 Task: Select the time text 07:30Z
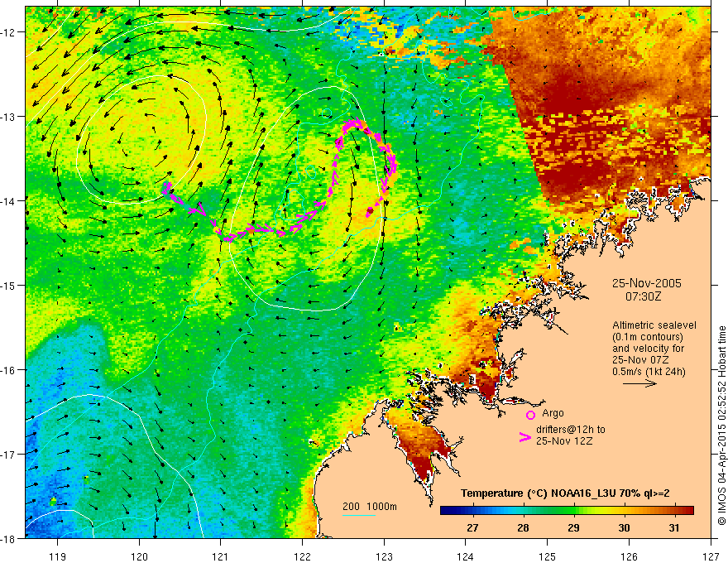(x=643, y=296)
